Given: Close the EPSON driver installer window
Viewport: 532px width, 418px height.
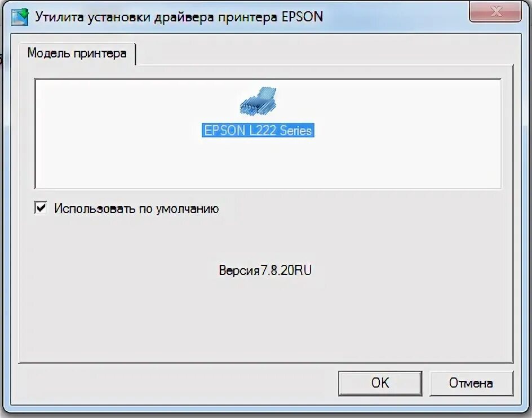Looking at the screenshot, I should [495, 11].
